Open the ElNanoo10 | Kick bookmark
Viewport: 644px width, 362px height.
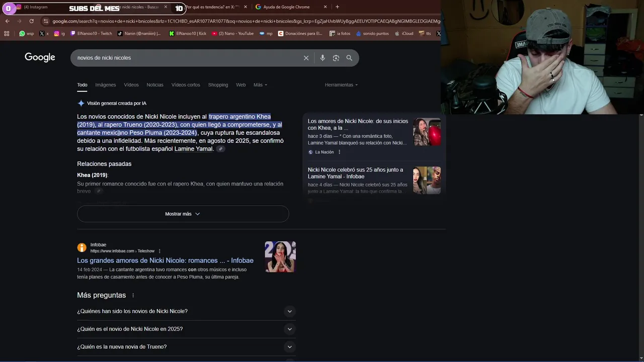tap(188, 34)
